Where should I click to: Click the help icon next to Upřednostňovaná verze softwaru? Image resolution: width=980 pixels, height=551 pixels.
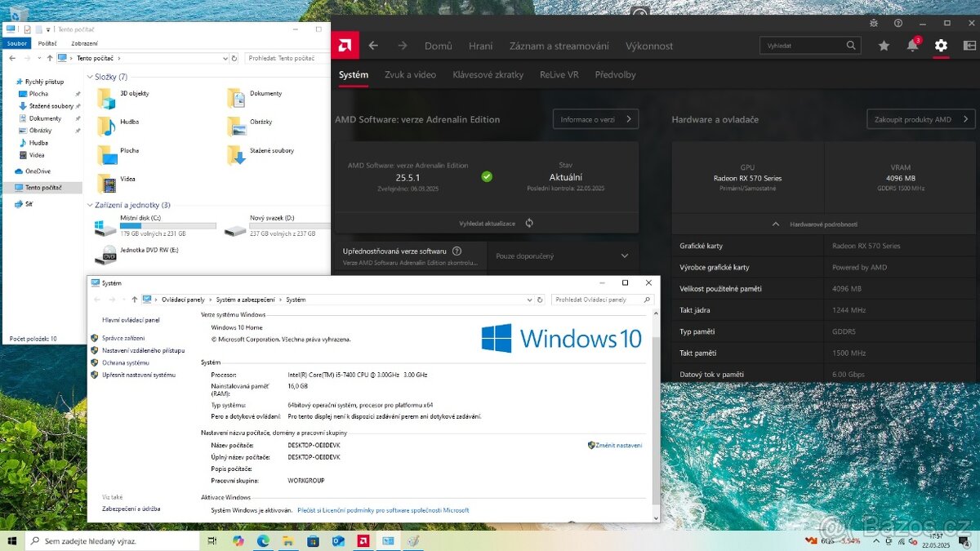point(457,251)
